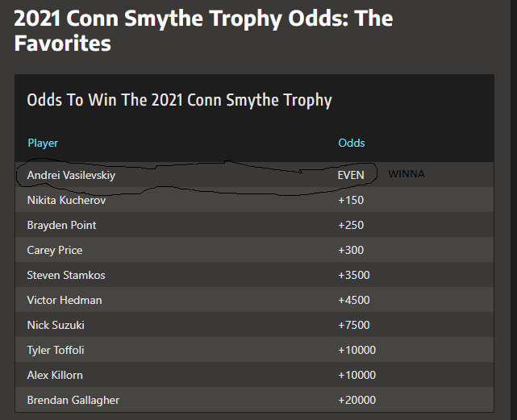The image size is (517, 420).
Task: Click the Odds column header
Action: point(352,143)
